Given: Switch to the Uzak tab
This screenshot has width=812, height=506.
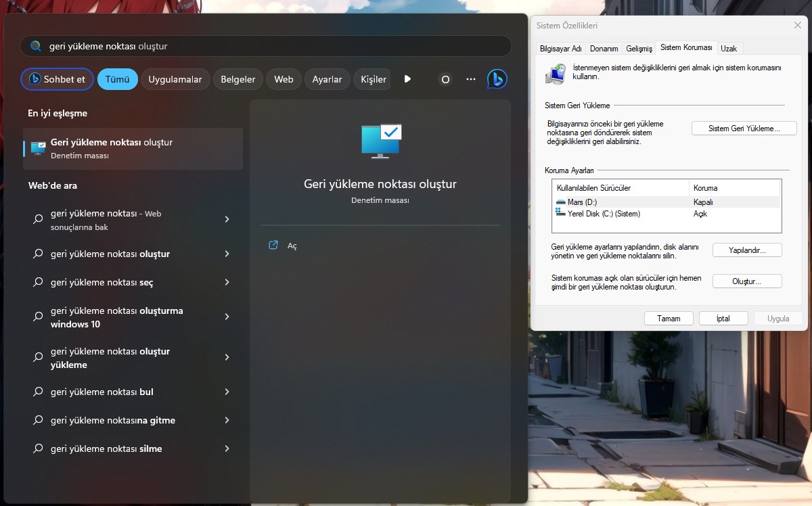Looking at the screenshot, I should [729, 48].
